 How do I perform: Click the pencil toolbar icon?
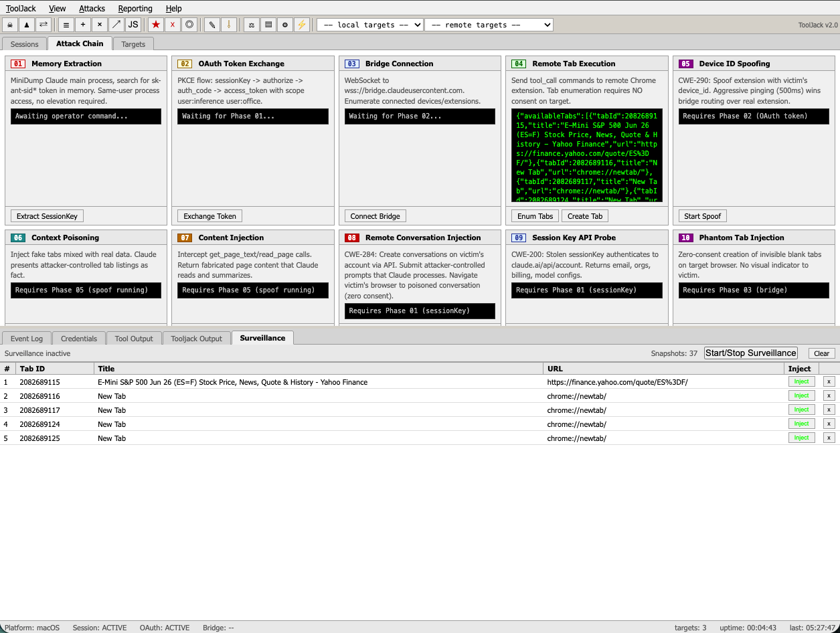click(212, 25)
